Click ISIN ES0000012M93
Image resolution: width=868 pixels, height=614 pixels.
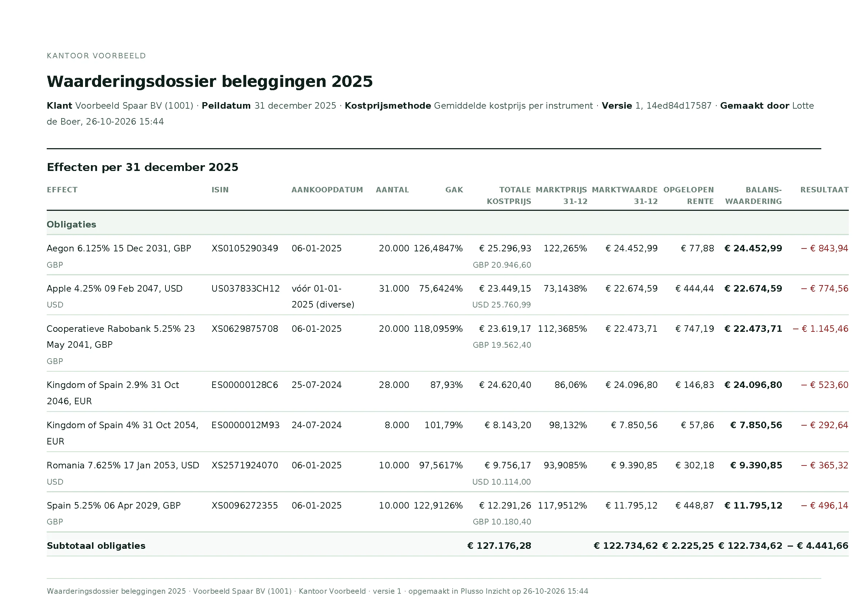246,425
